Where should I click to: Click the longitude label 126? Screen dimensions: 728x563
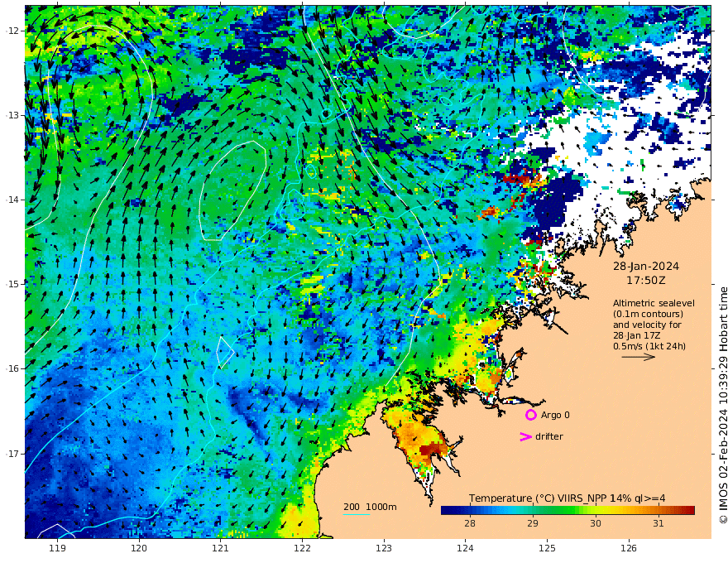[x=629, y=549]
